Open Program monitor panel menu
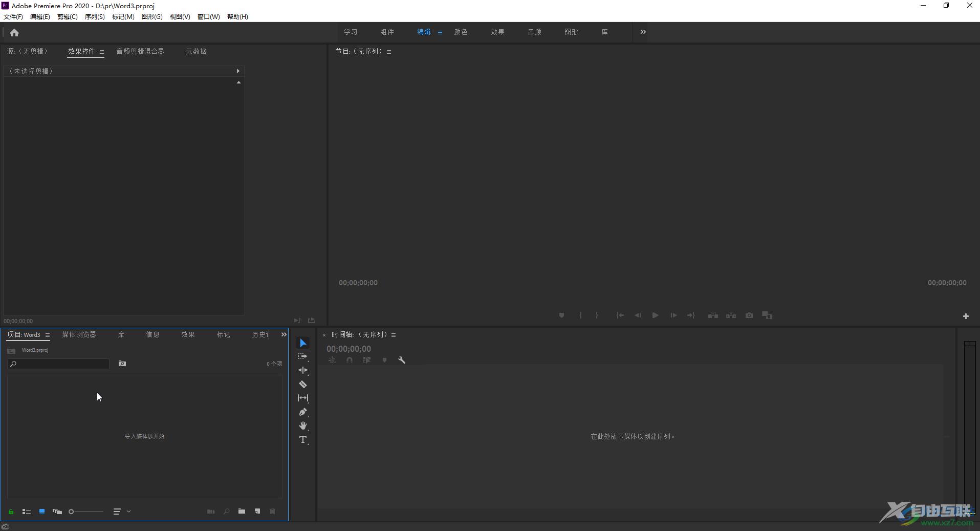The height and width of the screenshot is (531, 980). point(389,52)
